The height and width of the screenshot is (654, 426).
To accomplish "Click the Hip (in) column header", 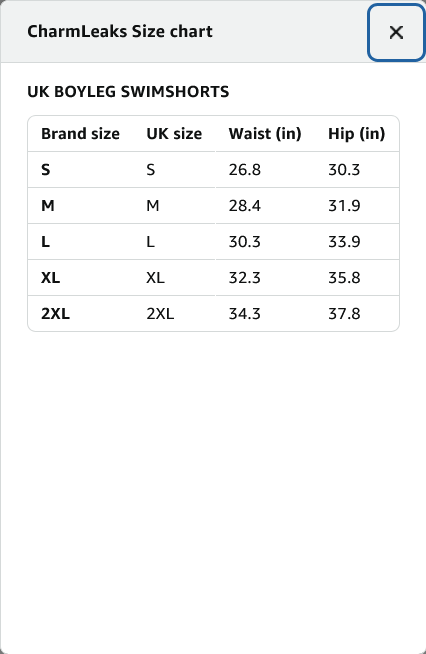I will click(x=357, y=134).
